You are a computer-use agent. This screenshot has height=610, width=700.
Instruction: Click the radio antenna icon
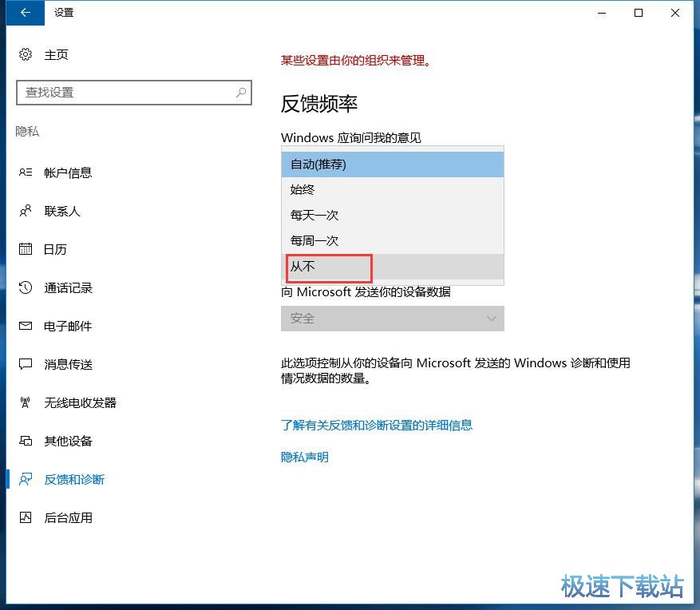(26, 402)
